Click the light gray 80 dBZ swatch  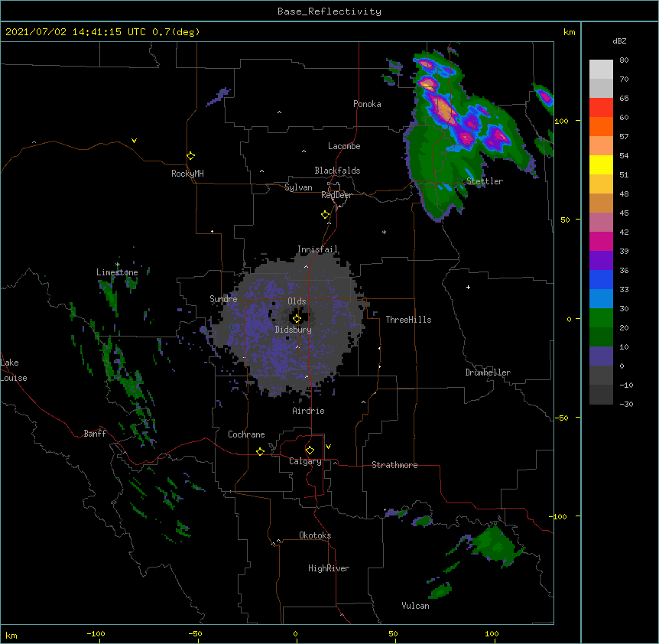pos(601,70)
